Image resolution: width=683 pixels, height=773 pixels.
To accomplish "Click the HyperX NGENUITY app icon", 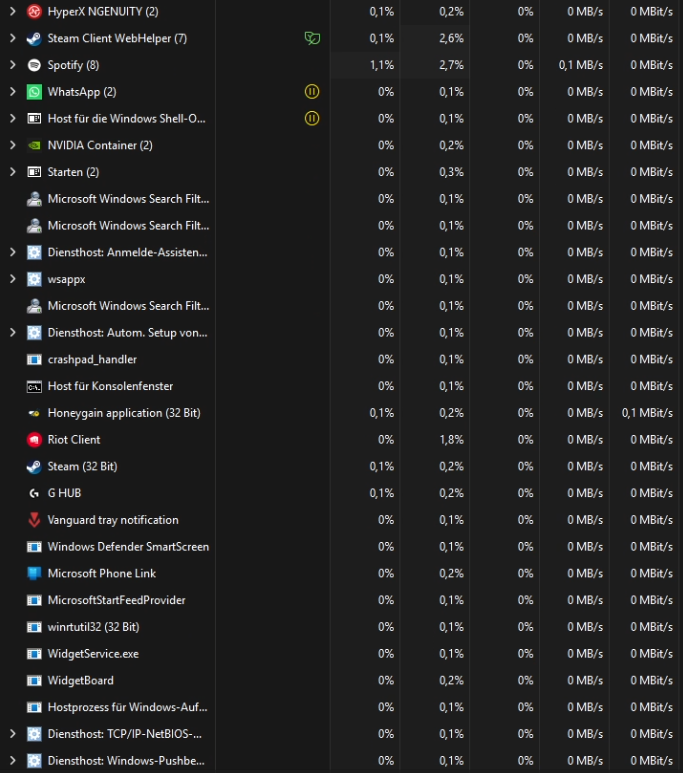I will (x=34, y=11).
